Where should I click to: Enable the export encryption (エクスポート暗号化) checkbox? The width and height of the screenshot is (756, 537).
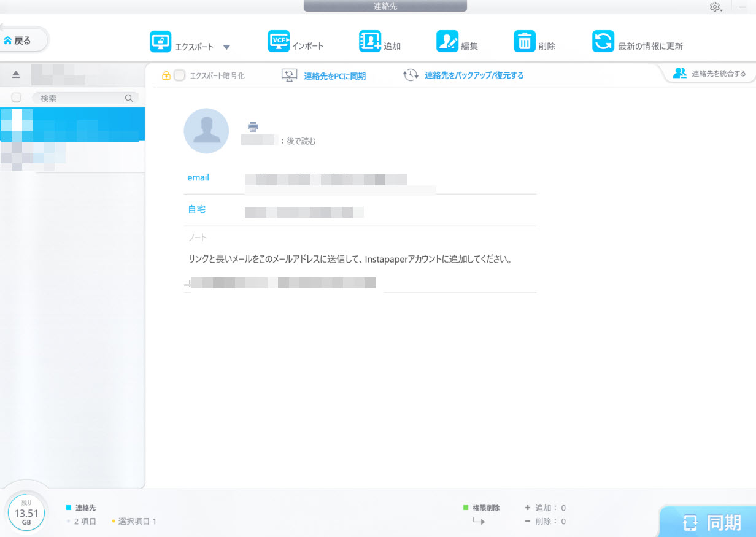point(180,75)
